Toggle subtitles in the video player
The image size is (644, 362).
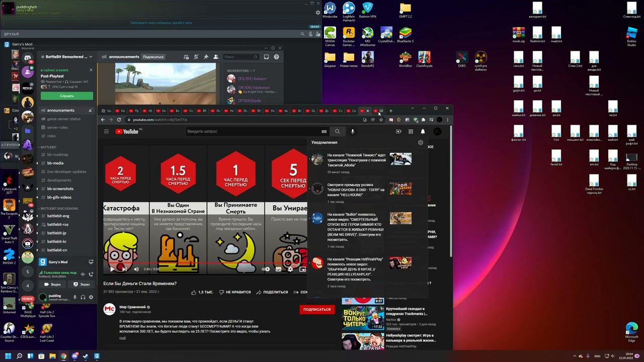(x=278, y=269)
